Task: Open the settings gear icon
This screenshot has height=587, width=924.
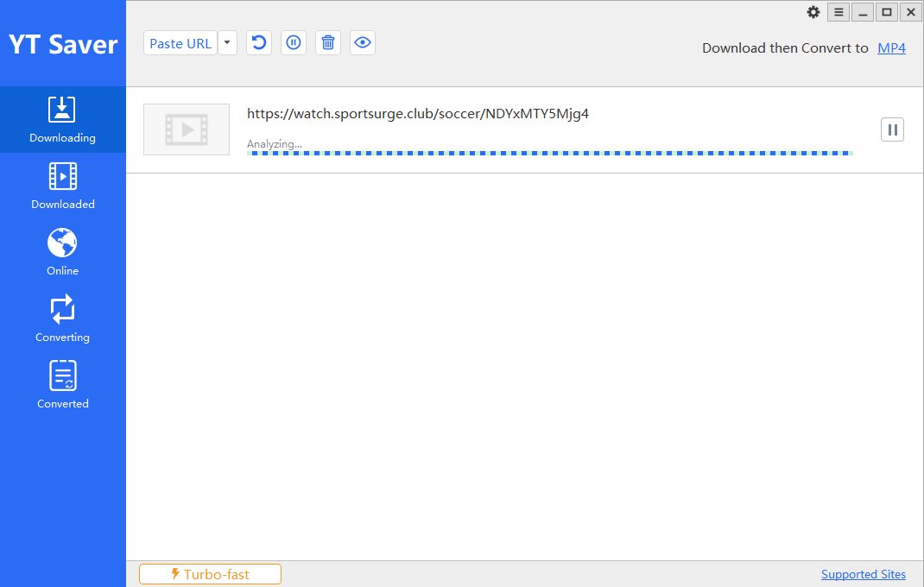Action: 813,12
